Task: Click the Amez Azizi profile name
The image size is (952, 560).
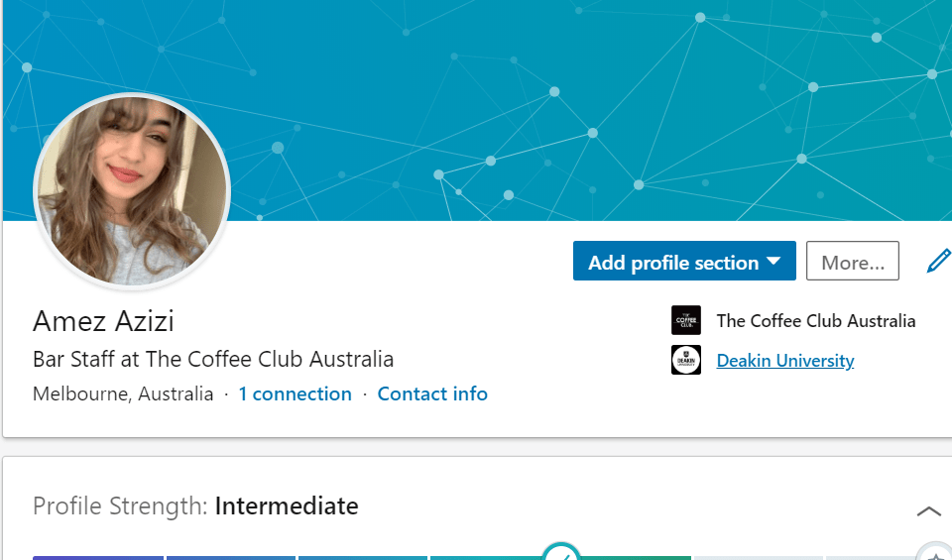Action: pos(103,321)
